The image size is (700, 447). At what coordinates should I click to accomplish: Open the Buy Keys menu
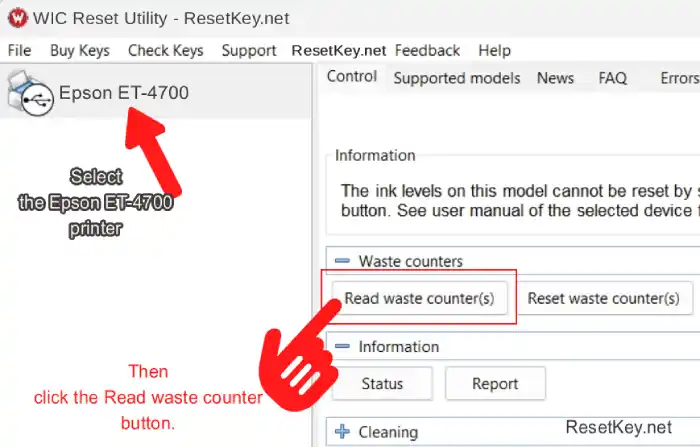click(x=80, y=50)
